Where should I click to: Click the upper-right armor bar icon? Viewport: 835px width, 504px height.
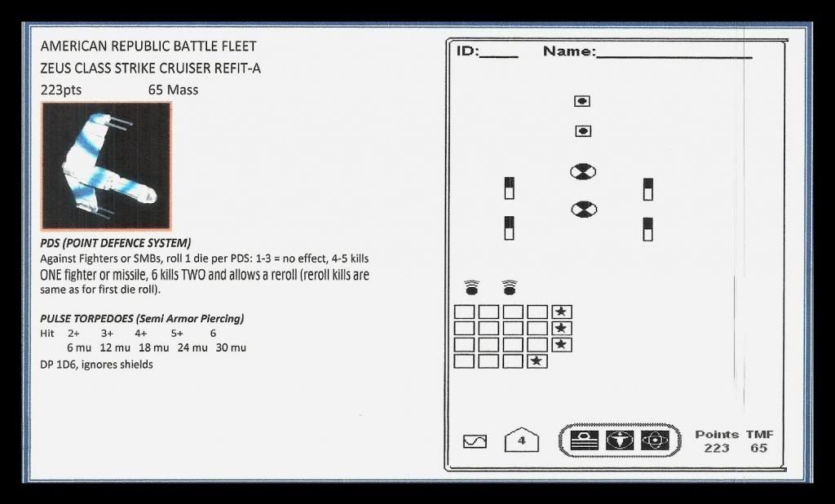click(649, 188)
